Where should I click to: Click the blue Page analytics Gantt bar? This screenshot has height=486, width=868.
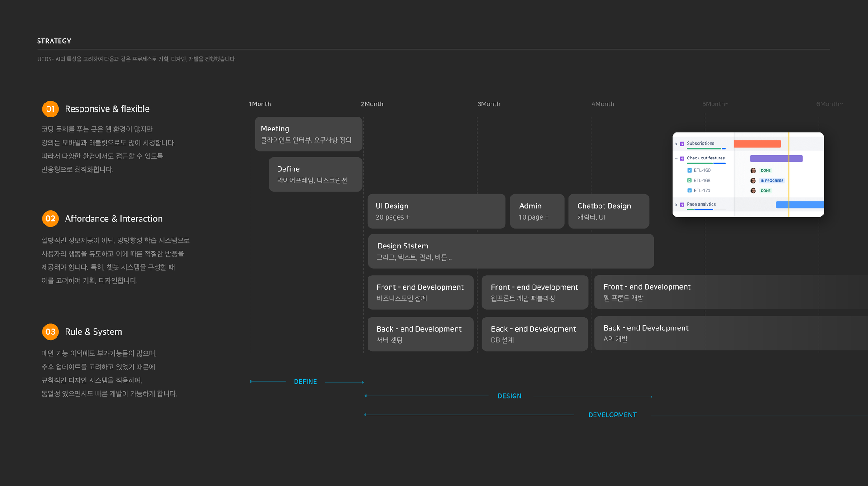[x=800, y=205]
